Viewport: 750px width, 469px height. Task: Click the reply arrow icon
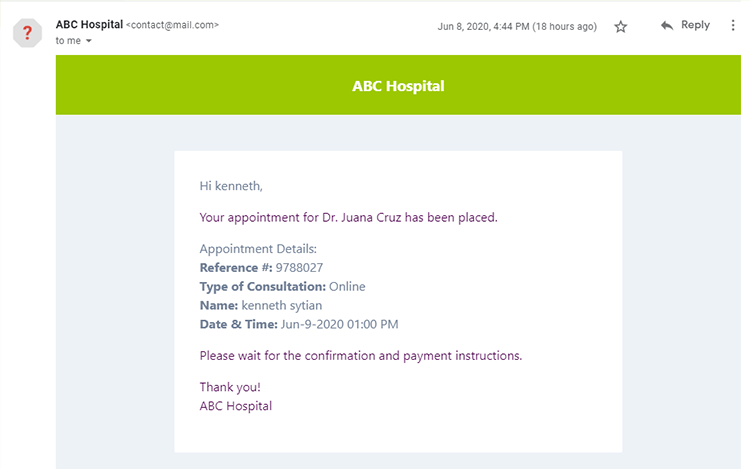tap(667, 26)
